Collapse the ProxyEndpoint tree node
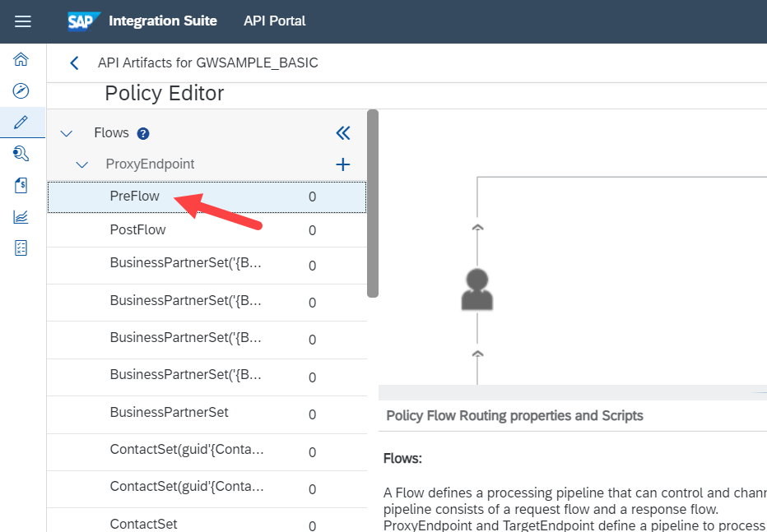This screenshot has height=532, width=767. [x=82, y=164]
